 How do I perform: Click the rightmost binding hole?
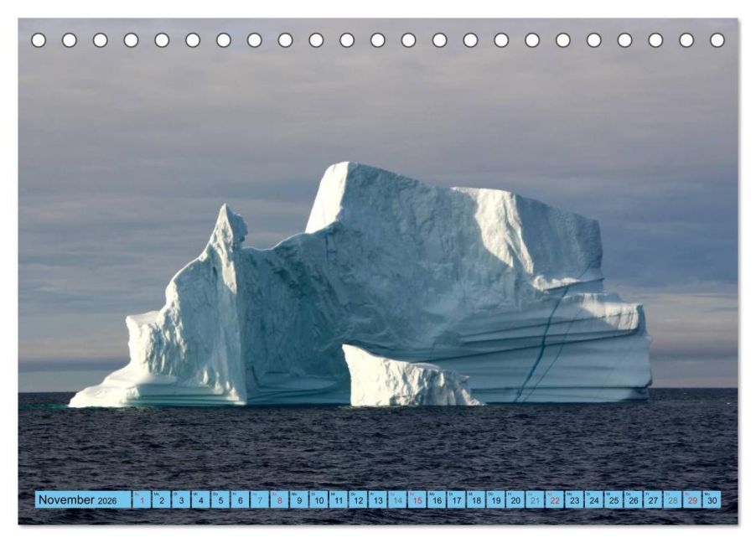pos(717,40)
